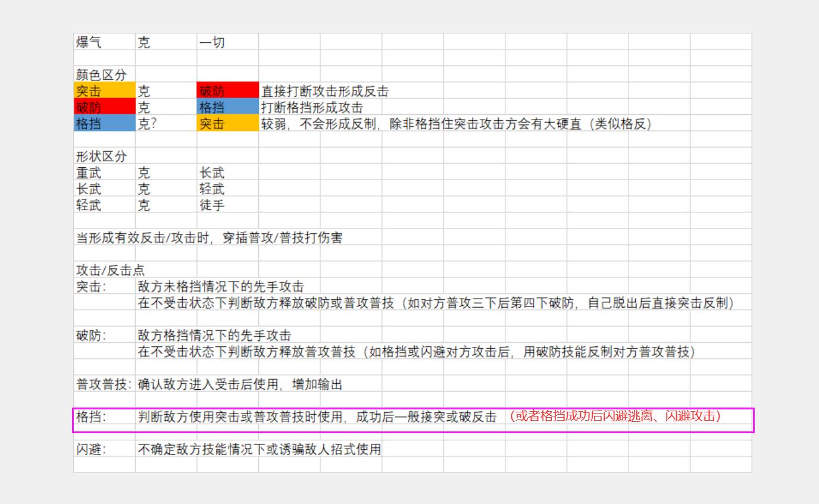Image resolution: width=819 pixels, height=504 pixels.
Task: Select the 闪避: label cell
Action: pos(104,449)
